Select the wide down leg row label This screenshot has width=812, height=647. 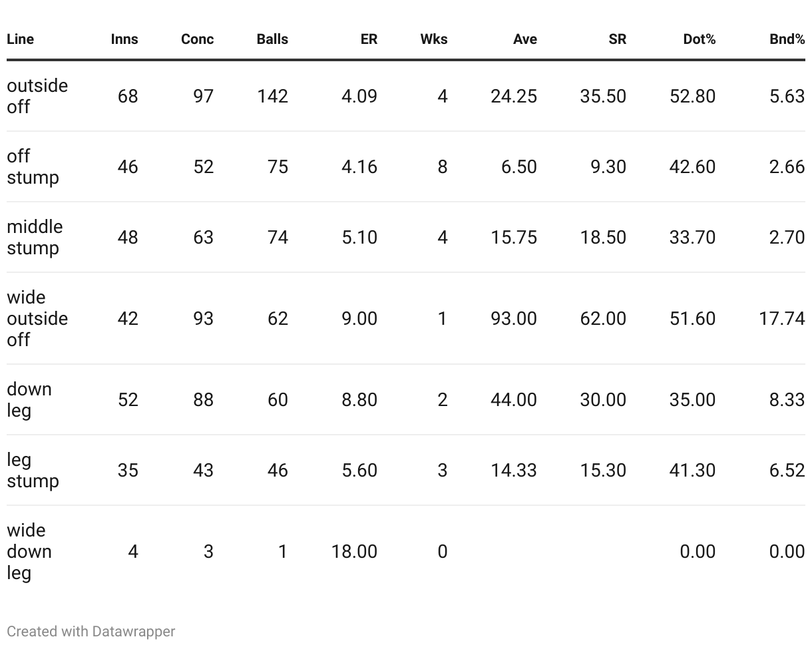pos(29,551)
